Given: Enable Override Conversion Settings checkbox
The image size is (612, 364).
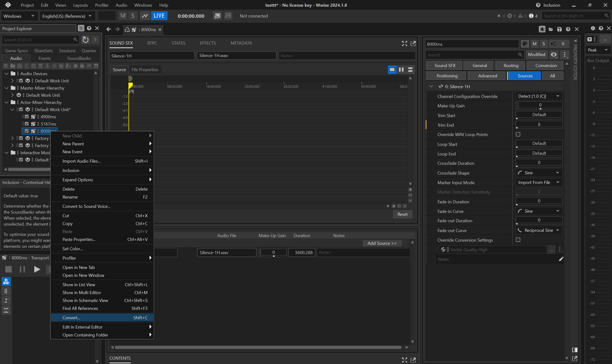Looking at the screenshot, I should [518, 240].
